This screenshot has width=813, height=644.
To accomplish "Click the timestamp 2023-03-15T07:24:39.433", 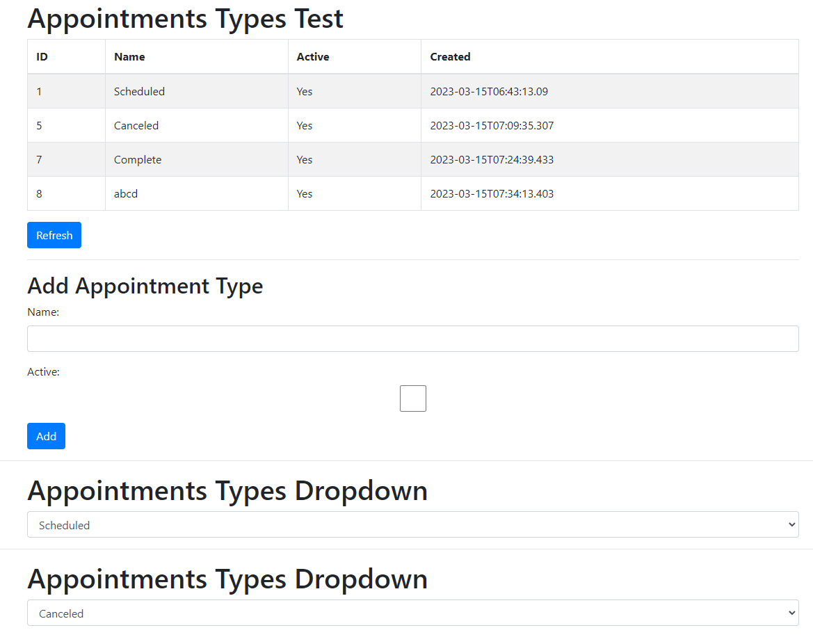I will pos(492,160).
